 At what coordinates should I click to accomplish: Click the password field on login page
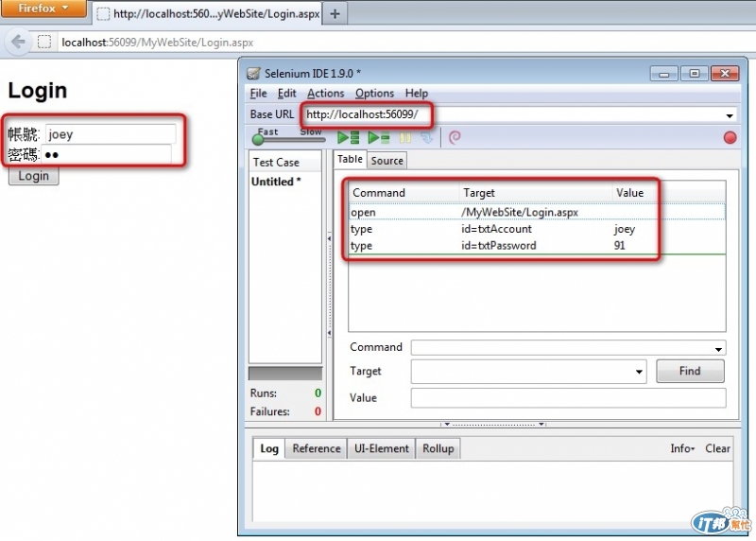click(x=106, y=154)
